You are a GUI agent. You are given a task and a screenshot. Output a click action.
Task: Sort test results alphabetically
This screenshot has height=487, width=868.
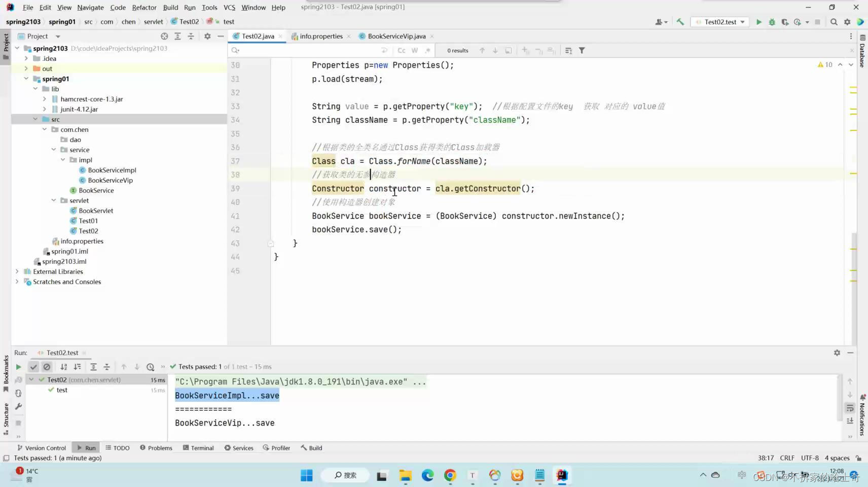pos(63,366)
